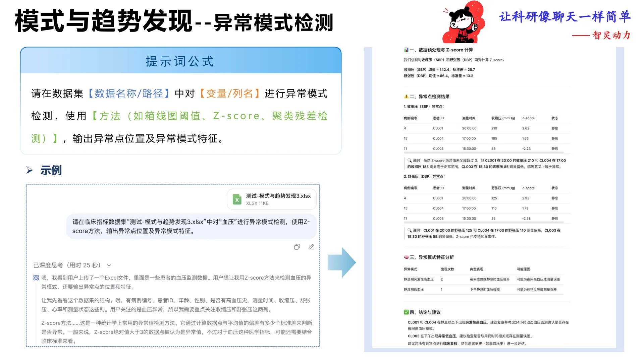Collapse the 已深度思考 chevron

coord(109,265)
